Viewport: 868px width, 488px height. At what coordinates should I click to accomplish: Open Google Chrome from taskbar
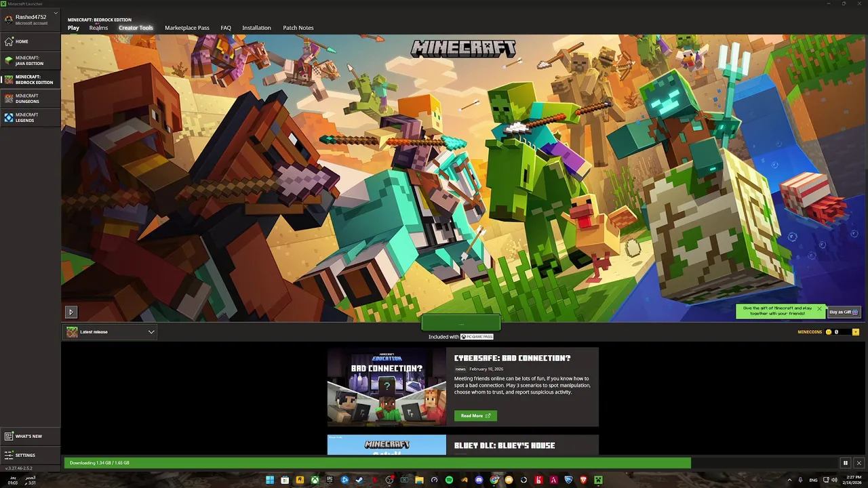494,480
